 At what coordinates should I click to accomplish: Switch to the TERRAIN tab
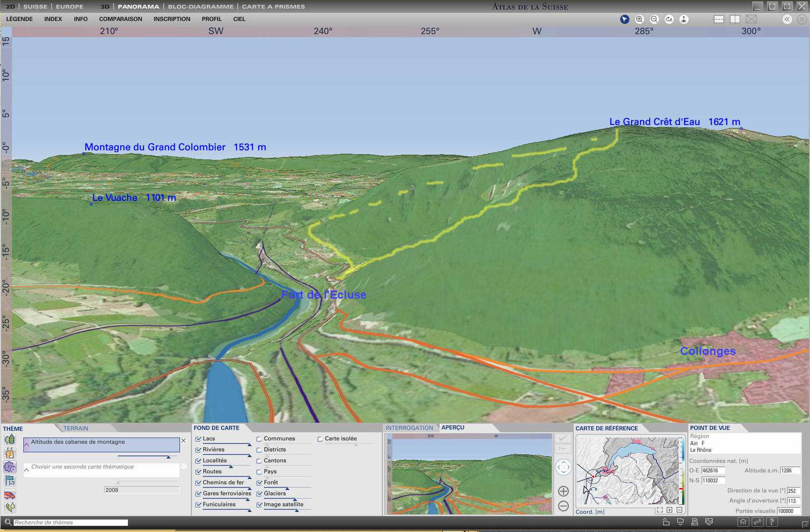point(76,428)
